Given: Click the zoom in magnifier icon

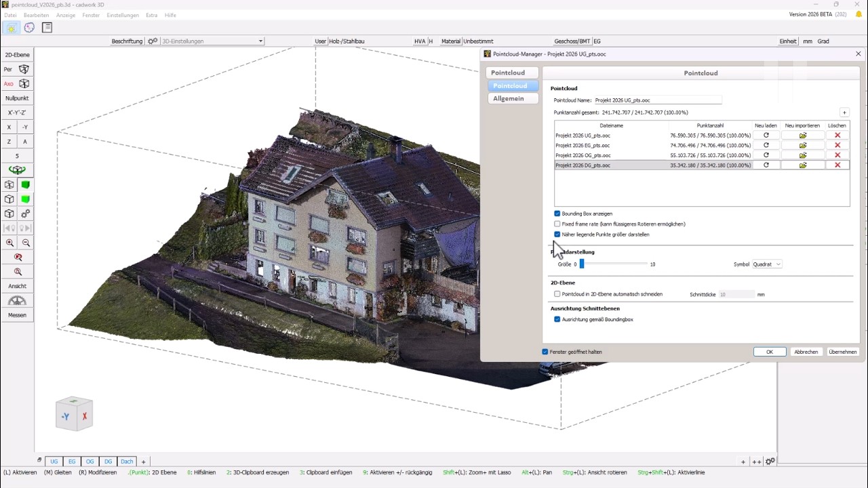Looking at the screenshot, I should [x=9, y=243].
